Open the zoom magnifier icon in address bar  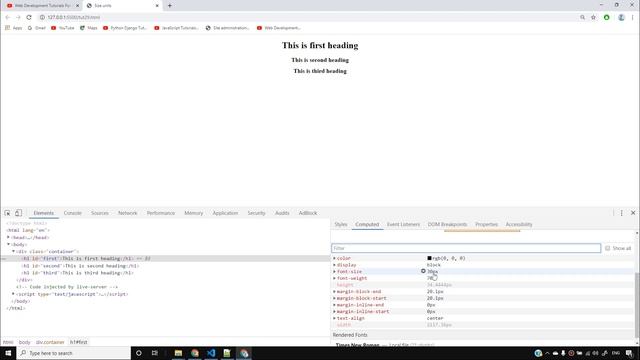582,18
